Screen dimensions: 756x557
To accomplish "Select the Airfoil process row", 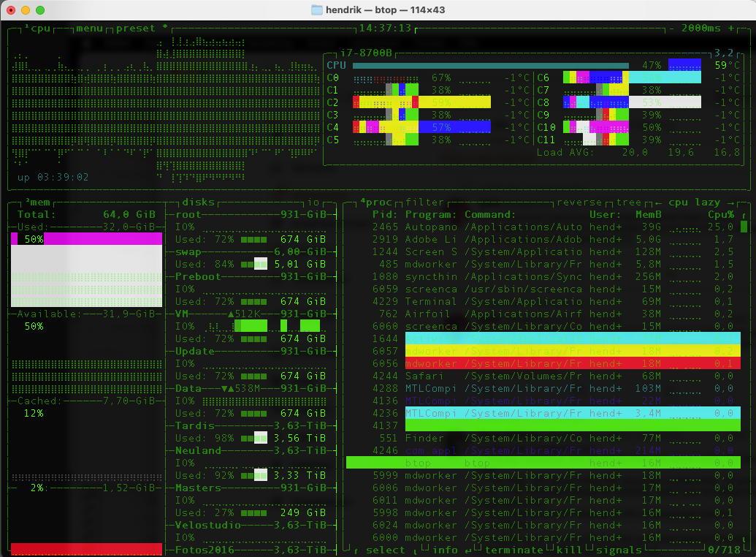I will (543, 314).
